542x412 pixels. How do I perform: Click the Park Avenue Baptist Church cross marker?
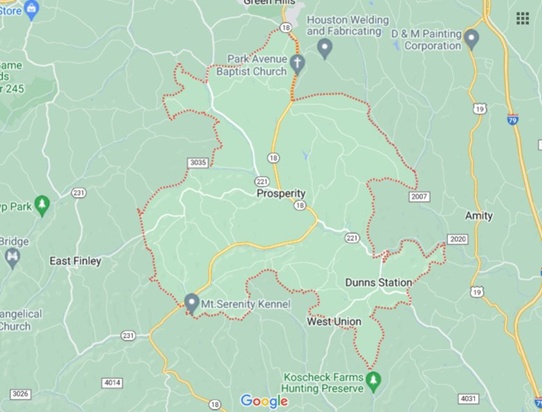coord(297,65)
